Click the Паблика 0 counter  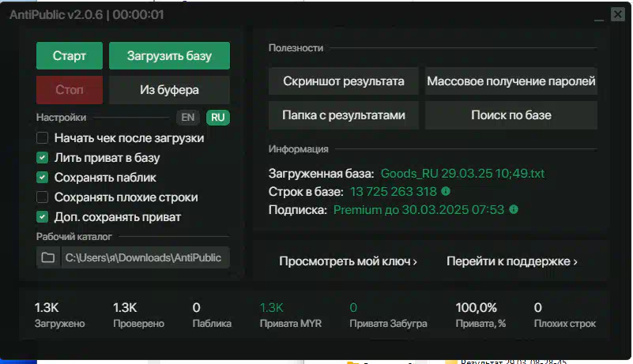pos(212,315)
